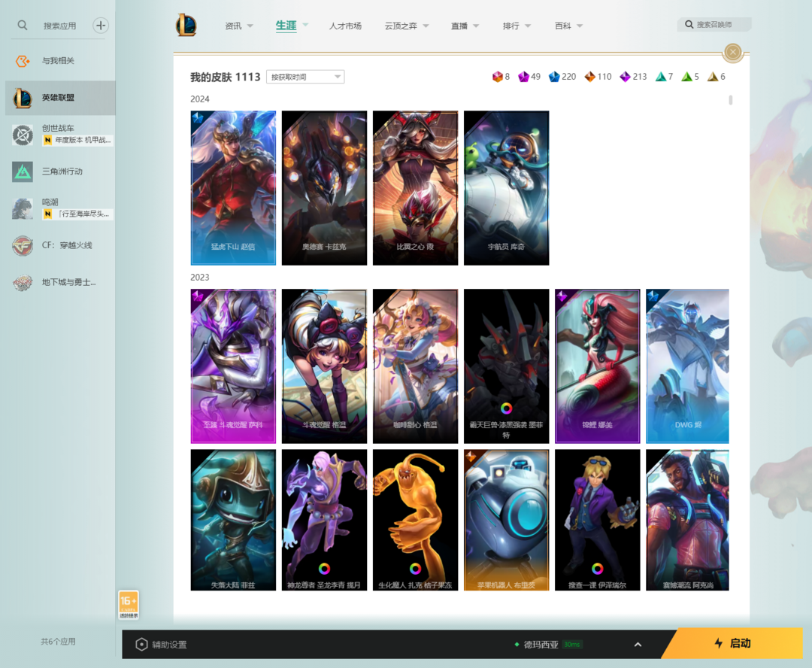Select the teal triangle icon with count 7
Viewport: 812px width, 668px height.
pyautogui.click(x=661, y=77)
